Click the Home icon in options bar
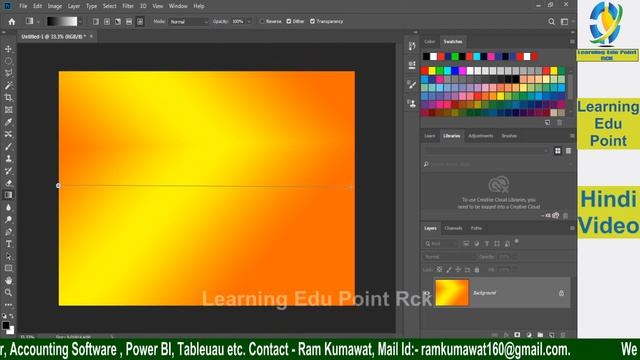This screenshot has height=360, width=640. click(12, 22)
